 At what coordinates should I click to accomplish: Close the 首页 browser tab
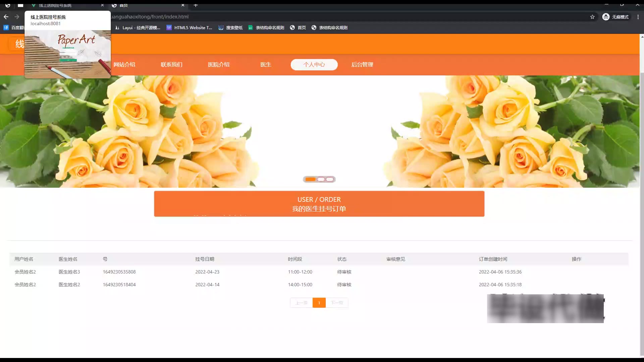click(183, 5)
